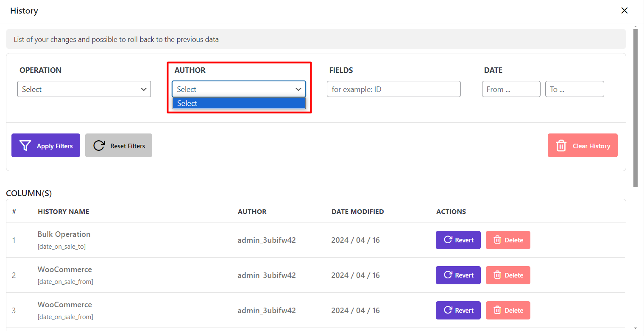Open the To date field
The width and height of the screenshot is (644, 336).
point(574,89)
